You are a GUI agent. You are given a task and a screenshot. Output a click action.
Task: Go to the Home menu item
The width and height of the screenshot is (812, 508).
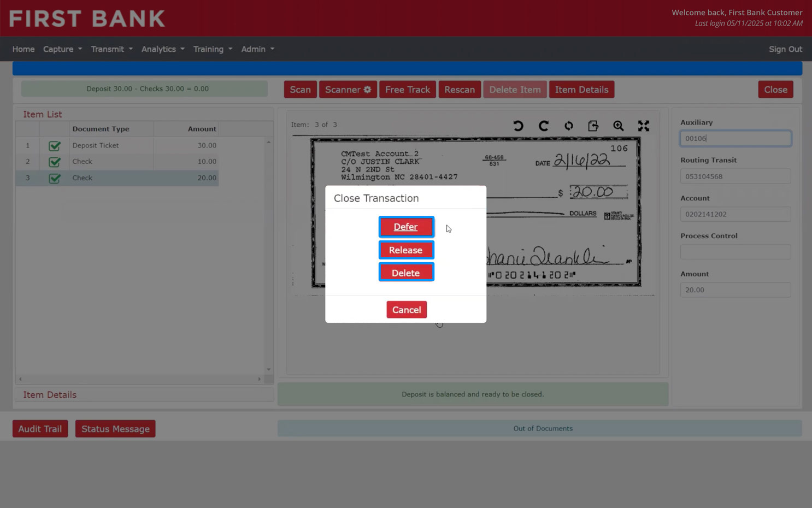pos(23,49)
